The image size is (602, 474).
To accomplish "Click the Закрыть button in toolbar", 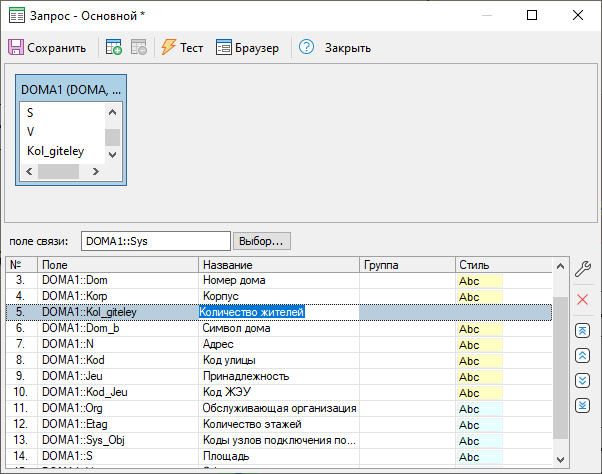I will (347, 48).
